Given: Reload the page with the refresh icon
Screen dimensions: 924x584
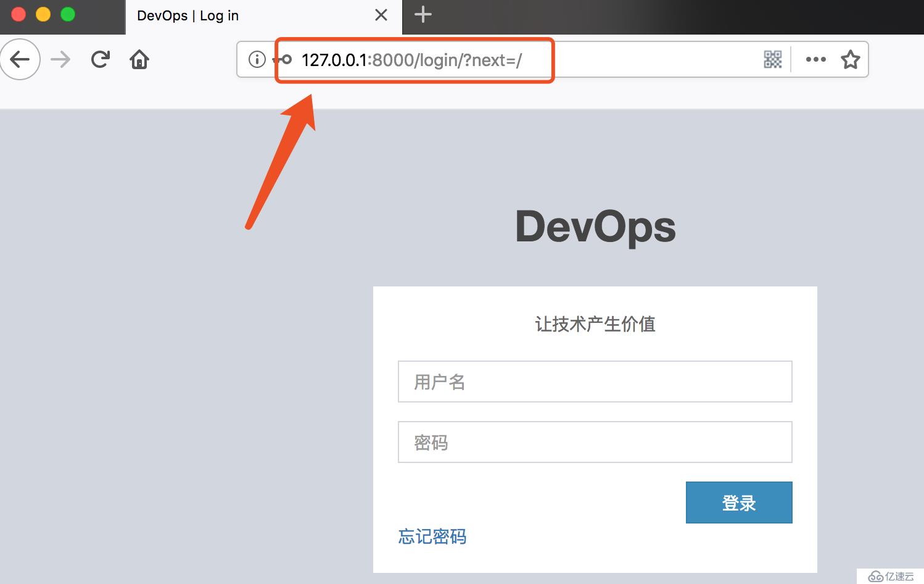Looking at the screenshot, I should [100, 59].
